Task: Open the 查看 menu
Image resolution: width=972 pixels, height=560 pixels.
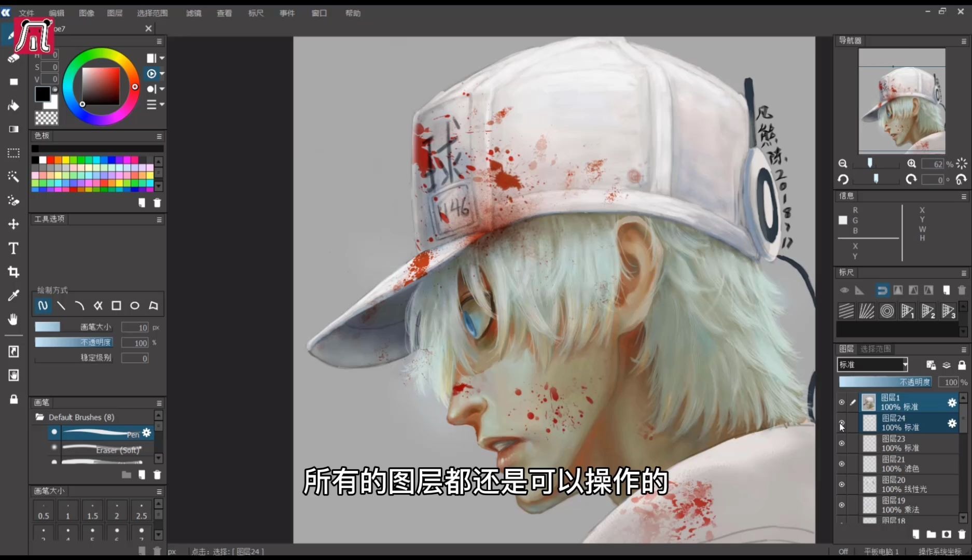Action: (224, 13)
